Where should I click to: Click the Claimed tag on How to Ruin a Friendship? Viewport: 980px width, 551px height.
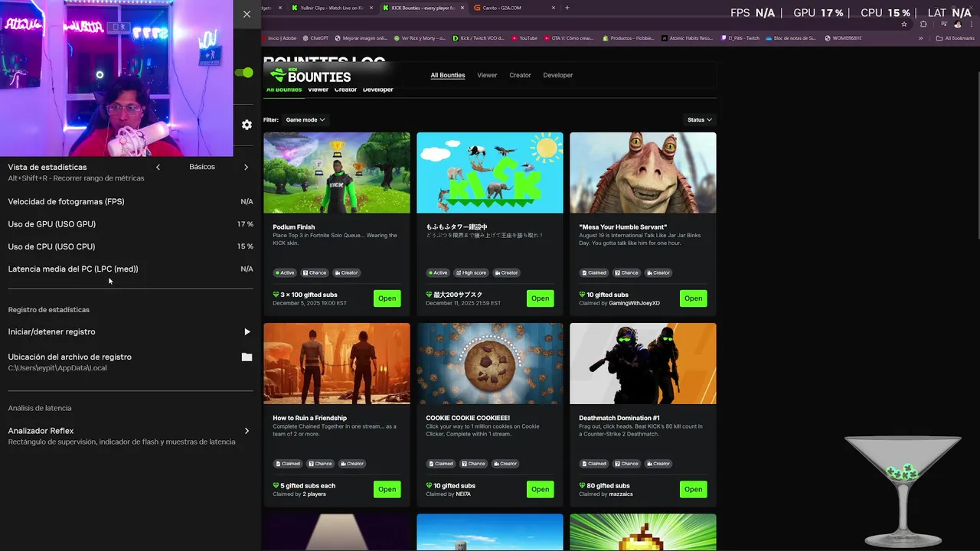tap(288, 464)
